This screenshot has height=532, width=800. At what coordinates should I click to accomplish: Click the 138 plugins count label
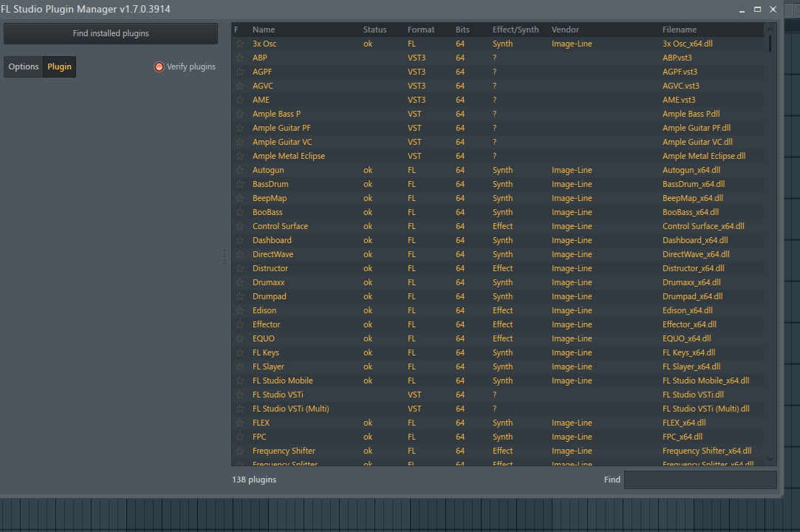click(x=254, y=480)
